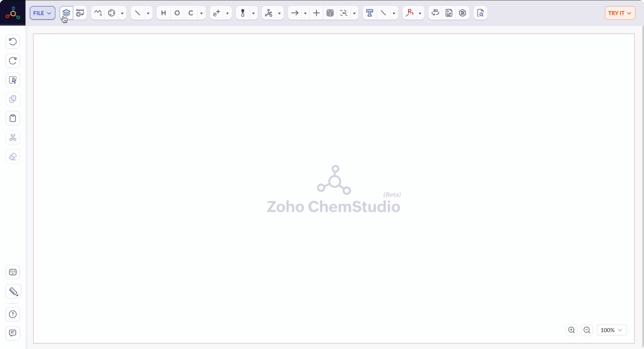Select the scissors cut tool
The image size is (644, 349).
(x=12, y=137)
